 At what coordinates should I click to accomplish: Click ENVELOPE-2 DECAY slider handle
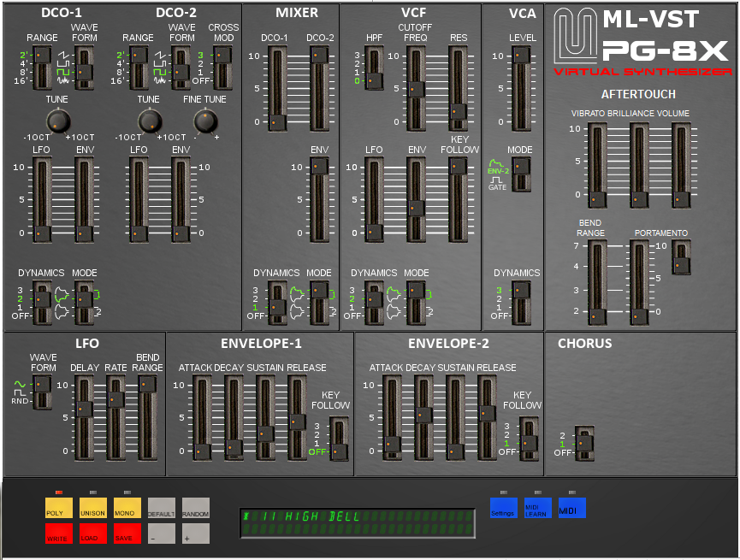click(x=423, y=416)
